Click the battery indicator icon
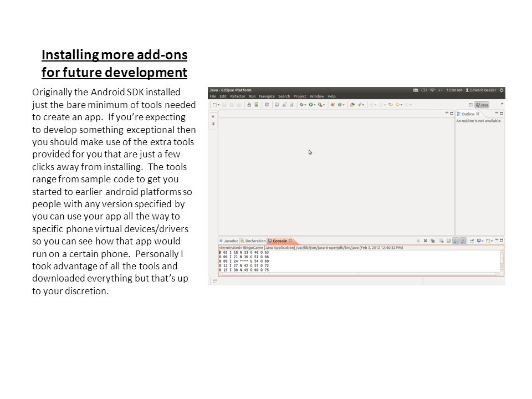This screenshot has height=399, width=532. click(x=424, y=90)
